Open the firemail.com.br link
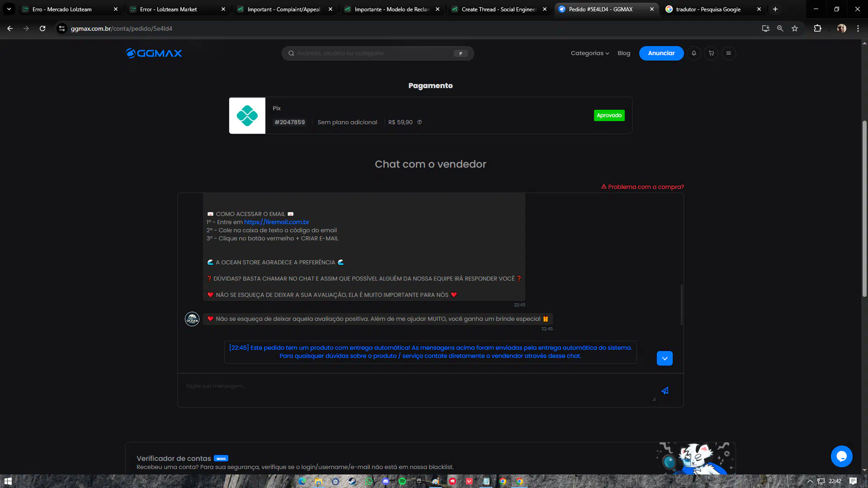 [x=277, y=222]
